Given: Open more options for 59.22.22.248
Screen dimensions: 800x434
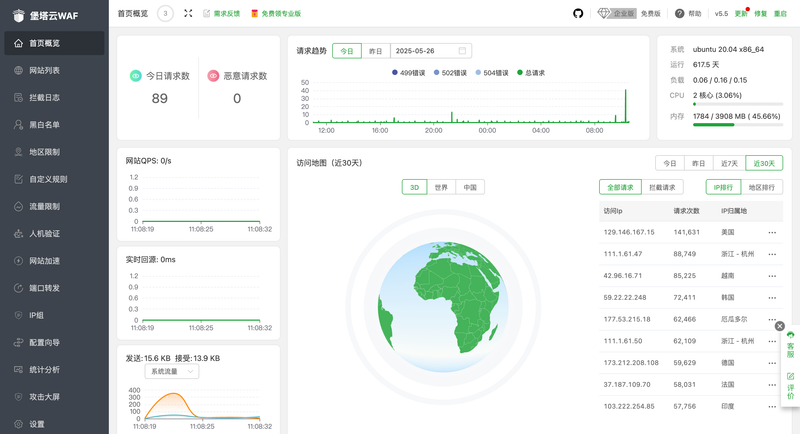Looking at the screenshot, I should click(772, 298).
